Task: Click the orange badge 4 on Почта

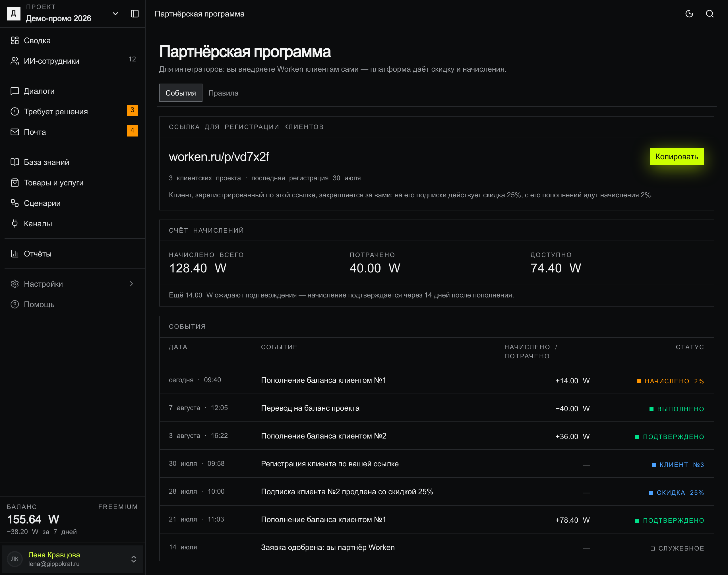Action: pyautogui.click(x=132, y=131)
